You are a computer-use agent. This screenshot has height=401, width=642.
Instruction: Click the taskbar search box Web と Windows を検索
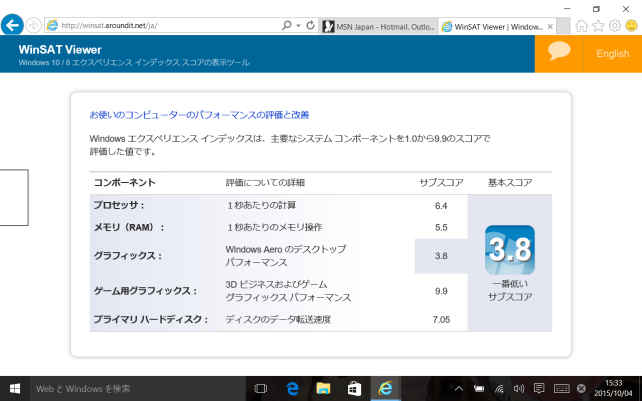138,388
